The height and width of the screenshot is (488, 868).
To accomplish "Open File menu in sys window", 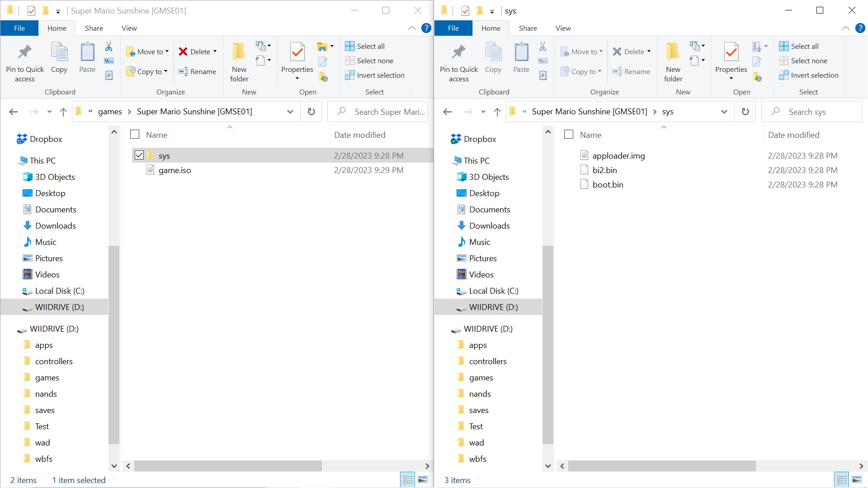I will [453, 28].
